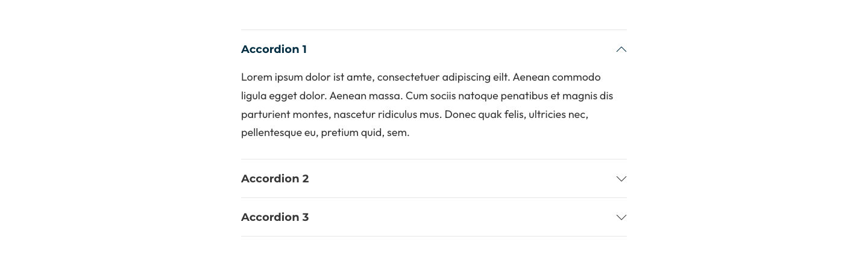This screenshot has height=263, width=868.
Task: Click the word "consectetuer" in the paragraph
Action: (408, 77)
